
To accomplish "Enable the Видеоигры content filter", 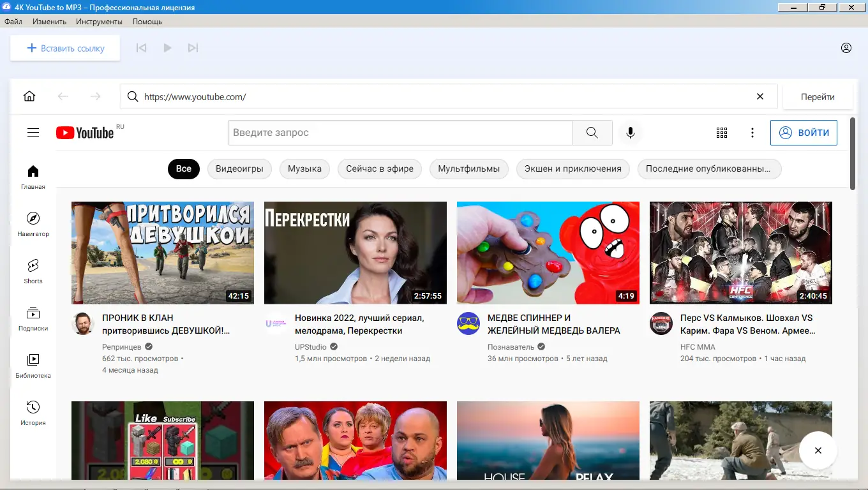I will pyautogui.click(x=239, y=168).
